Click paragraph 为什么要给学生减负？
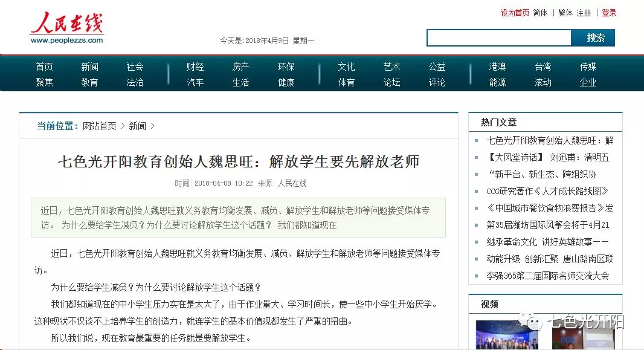644x350 pixels. (x=156, y=287)
